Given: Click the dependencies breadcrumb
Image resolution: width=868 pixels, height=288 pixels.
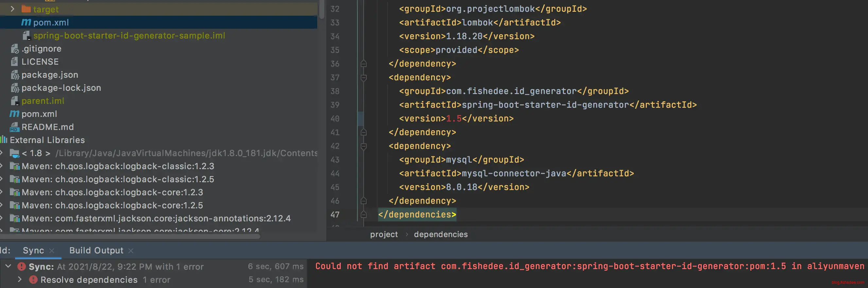Looking at the screenshot, I should pos(441,234).
